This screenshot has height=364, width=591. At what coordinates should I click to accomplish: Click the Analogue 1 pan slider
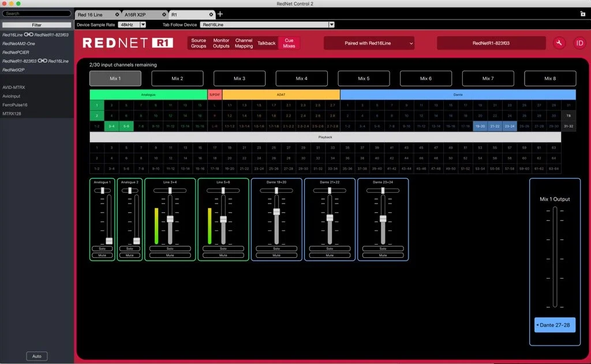[103, 191]
